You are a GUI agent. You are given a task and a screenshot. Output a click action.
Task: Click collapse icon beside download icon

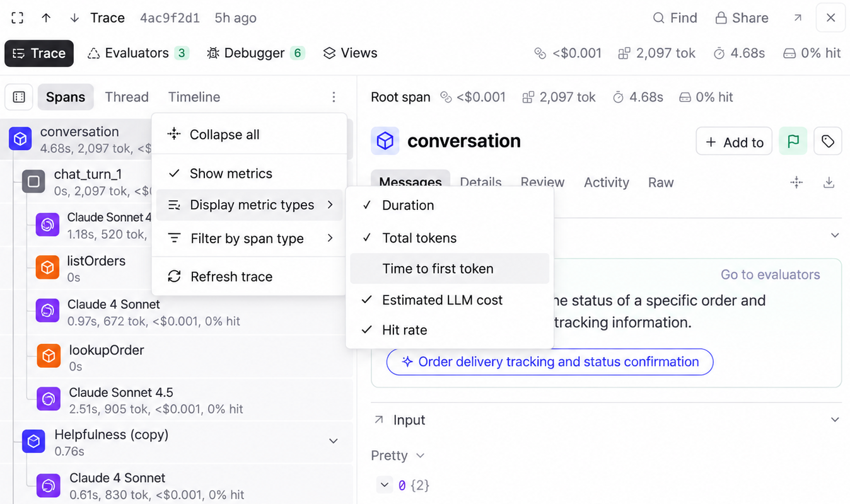796,182
